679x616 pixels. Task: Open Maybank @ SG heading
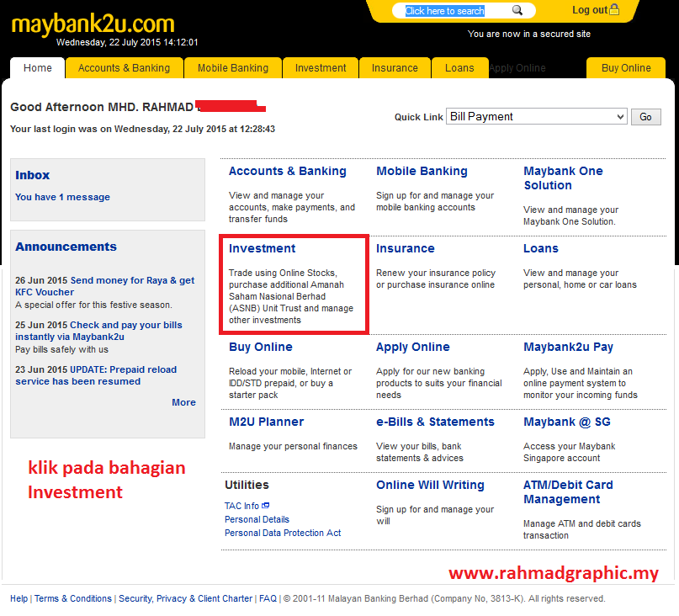[567, 422]
